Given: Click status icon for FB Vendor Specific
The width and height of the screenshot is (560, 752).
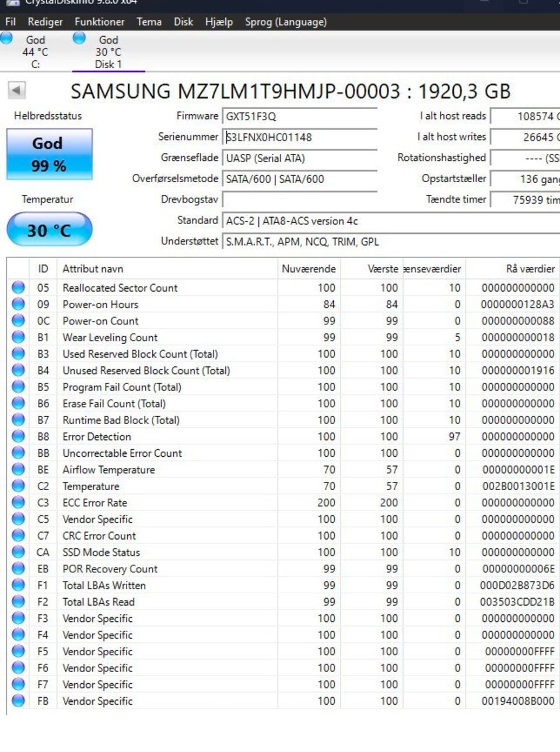Looking at the screenshot, I should coord(19,701).
